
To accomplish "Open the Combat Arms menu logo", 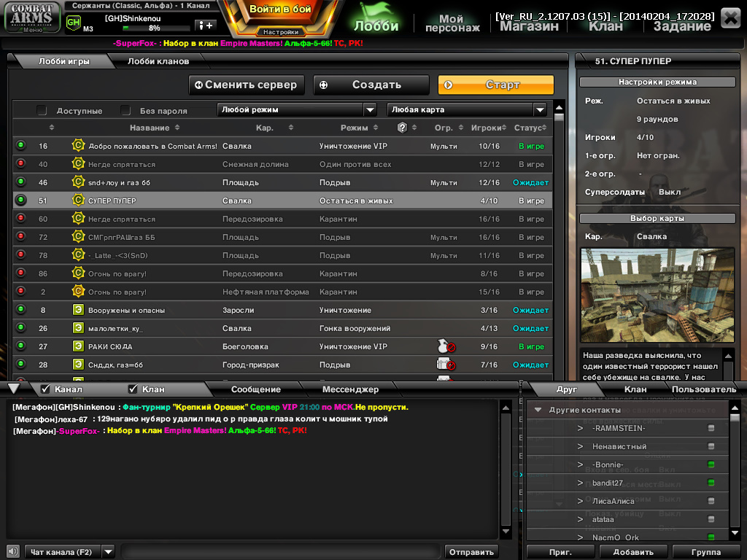I will coord(32,17).
